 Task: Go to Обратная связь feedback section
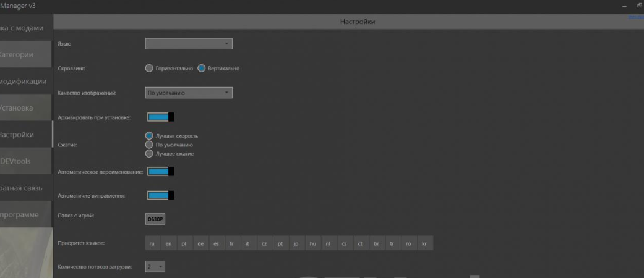25,188
